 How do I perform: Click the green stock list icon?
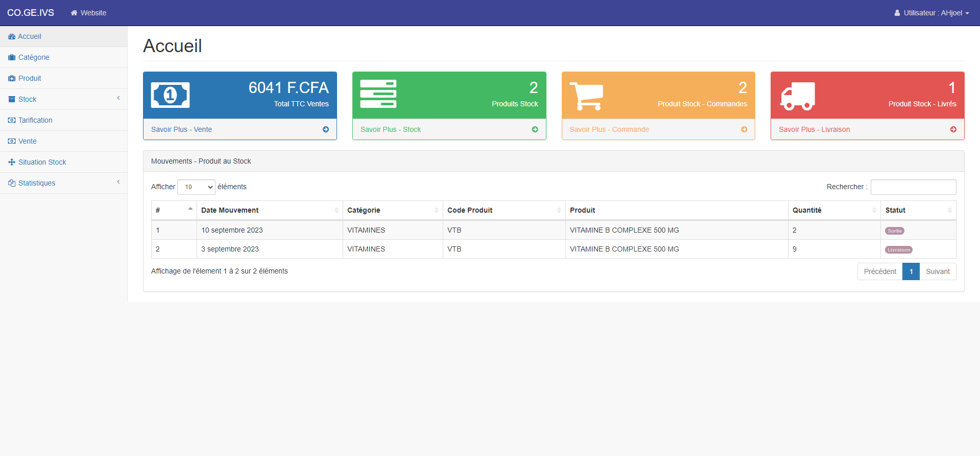378,94
